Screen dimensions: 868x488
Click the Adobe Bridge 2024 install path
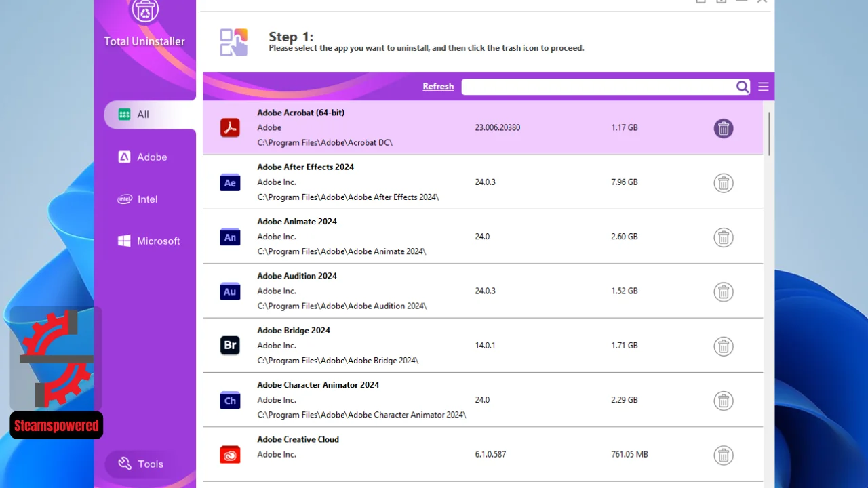tap(338, 361)
